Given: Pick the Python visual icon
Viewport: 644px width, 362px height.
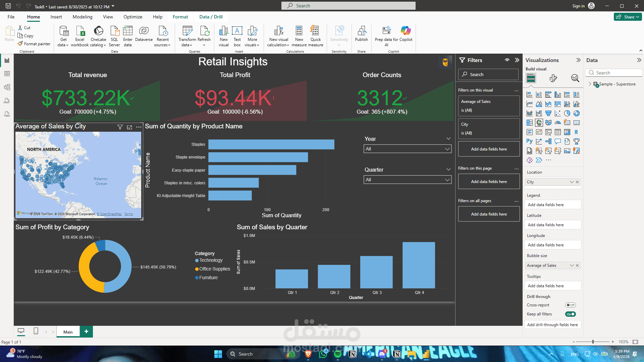Looking at the screenshot, I should click(529, 141).
